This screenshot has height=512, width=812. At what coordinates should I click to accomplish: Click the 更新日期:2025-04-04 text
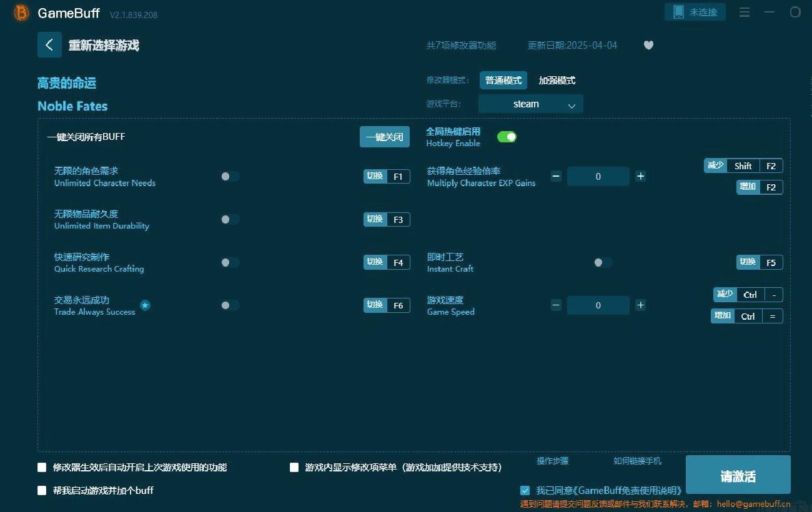pyautogui.click(x=572, y=45)
